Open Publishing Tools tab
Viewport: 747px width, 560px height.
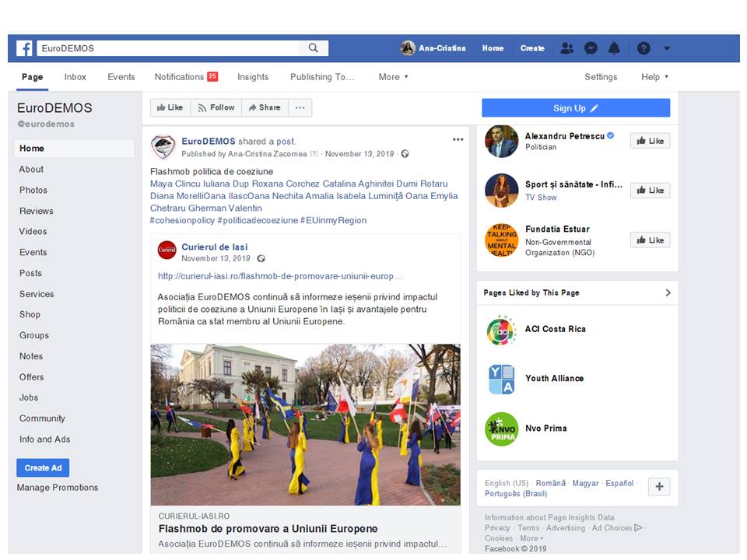click(x=322, y=77)
